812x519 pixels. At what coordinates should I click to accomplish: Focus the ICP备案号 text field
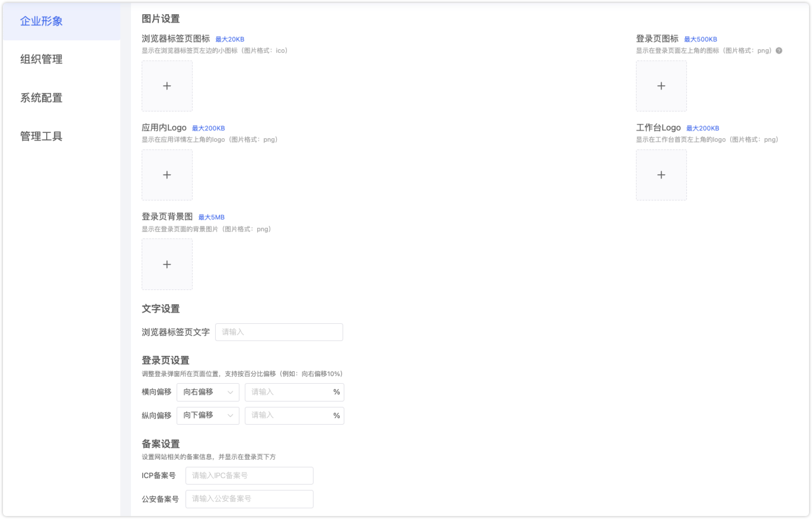249,476
